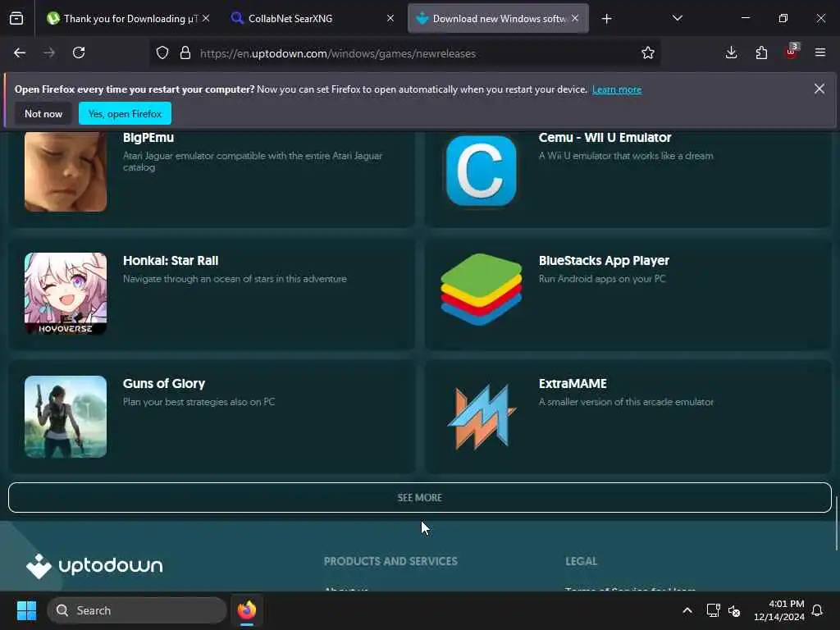Viewport: 840px width, 630px height.
Task: Open the Firefox application menu
Action: [820, 52]
